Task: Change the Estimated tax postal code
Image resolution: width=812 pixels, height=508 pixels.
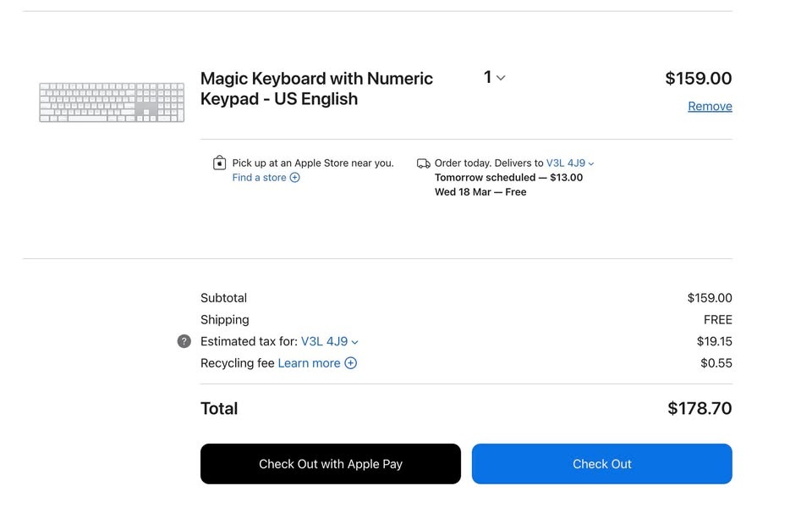Action: pyautogui.click(x=329, y=342)
